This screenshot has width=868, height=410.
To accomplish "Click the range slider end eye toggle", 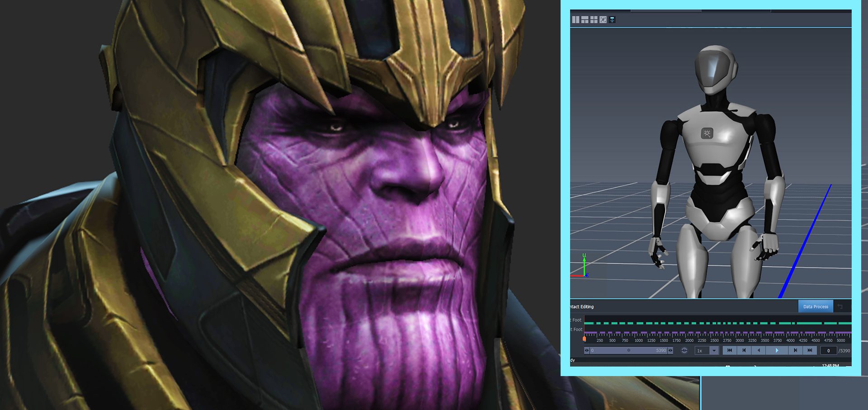I will click(670, 350).
